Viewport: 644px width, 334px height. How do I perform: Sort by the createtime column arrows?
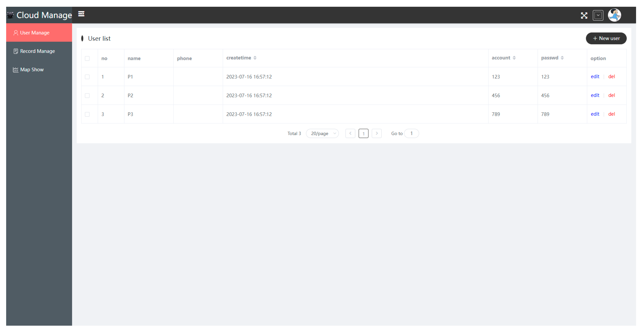click(255, 58)
